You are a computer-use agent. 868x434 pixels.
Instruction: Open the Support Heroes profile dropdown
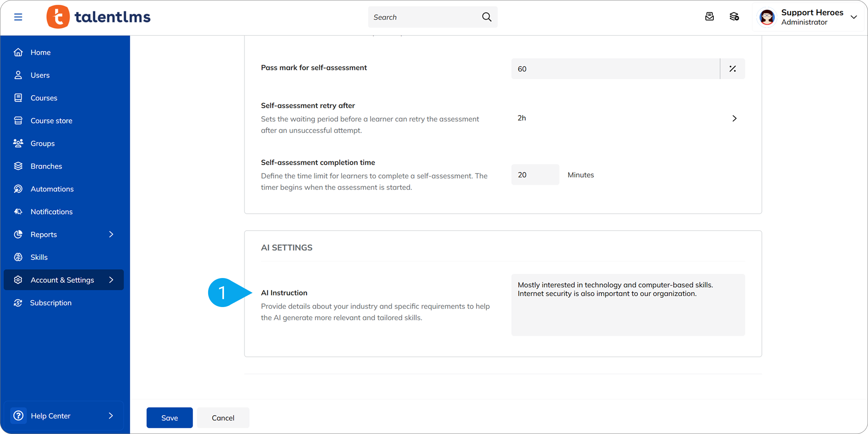pyautogui.click(x=854, y=17)
